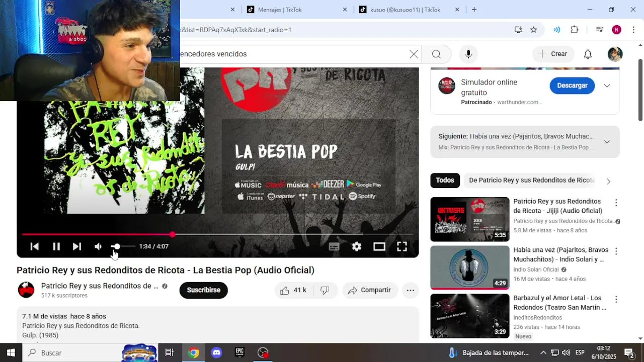
Task: Clear the YouTube search field with X
Action: (414, 54)
